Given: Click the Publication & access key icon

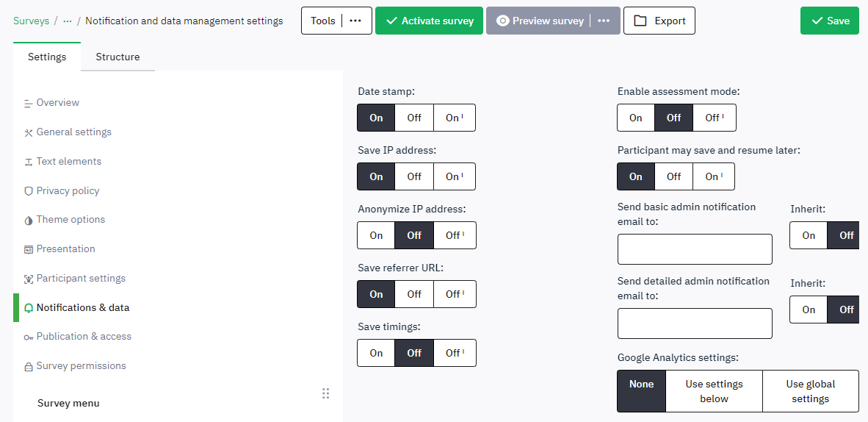Looking at the screenshot, I should [29, 337].
